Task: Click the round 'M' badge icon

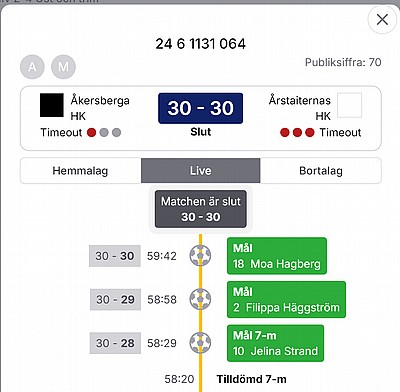Action: pyautogui.click(x=63, y=67)
